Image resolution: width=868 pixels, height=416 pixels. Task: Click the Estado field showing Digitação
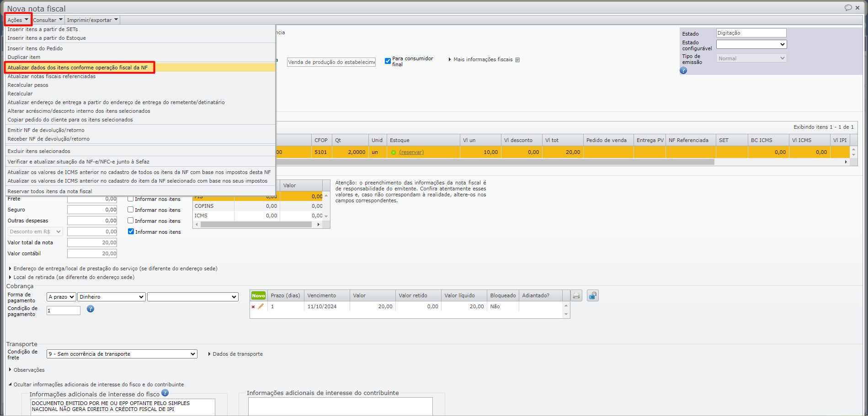coord(751,33)
